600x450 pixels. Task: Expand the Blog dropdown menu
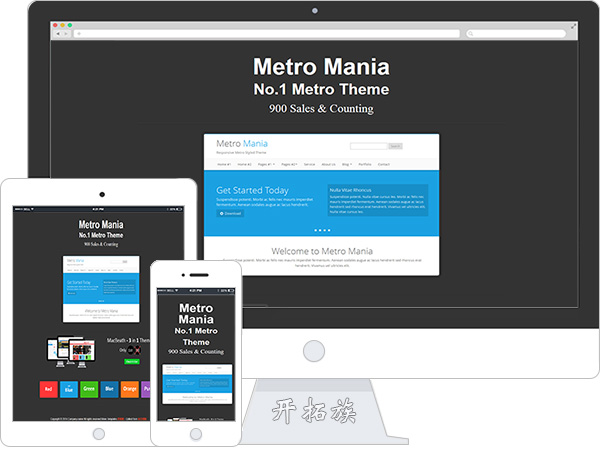(347, 164)
